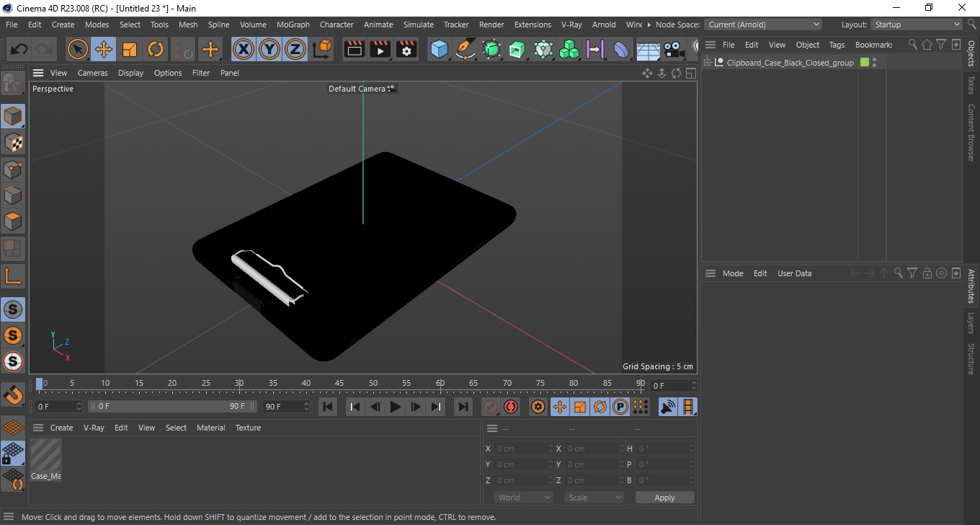Add a Camera object icon
The height and width of the screenshot is (525, 980).
(673, 49)
